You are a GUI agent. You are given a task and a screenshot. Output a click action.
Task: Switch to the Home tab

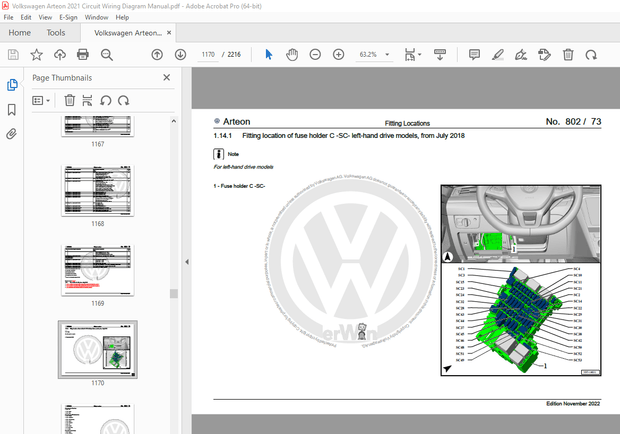click(19, 33)
